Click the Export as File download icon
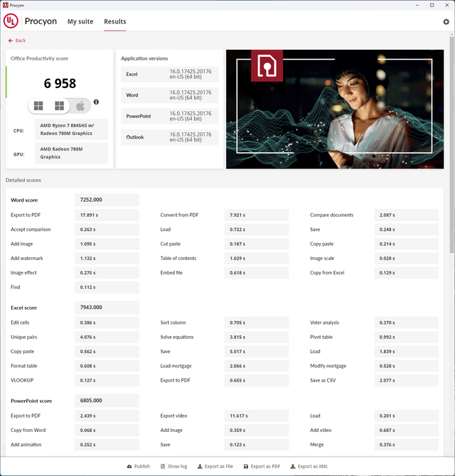The height and width of the screenshot is (476, 455). [x=198, y=466]
